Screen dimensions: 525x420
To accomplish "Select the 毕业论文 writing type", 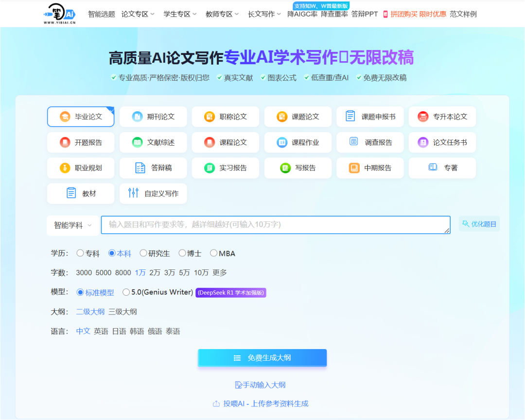I will click(80, 117).
